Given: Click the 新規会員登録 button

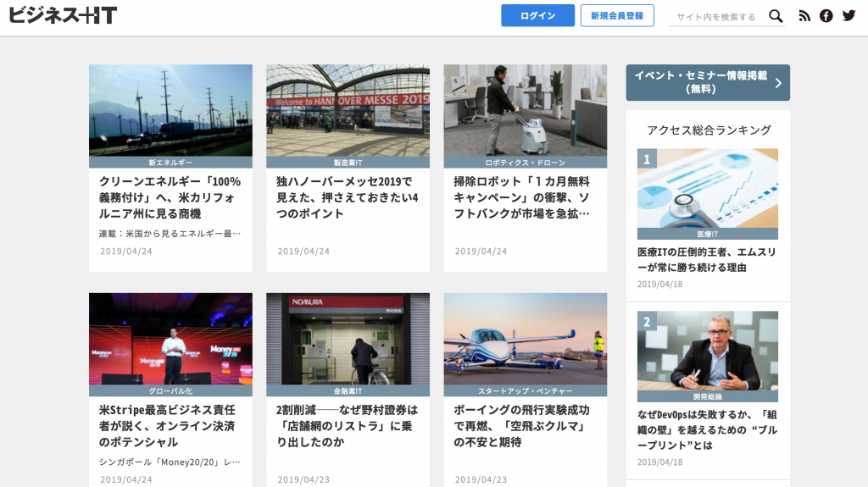Looking at the screenshot, I should 617,15.
